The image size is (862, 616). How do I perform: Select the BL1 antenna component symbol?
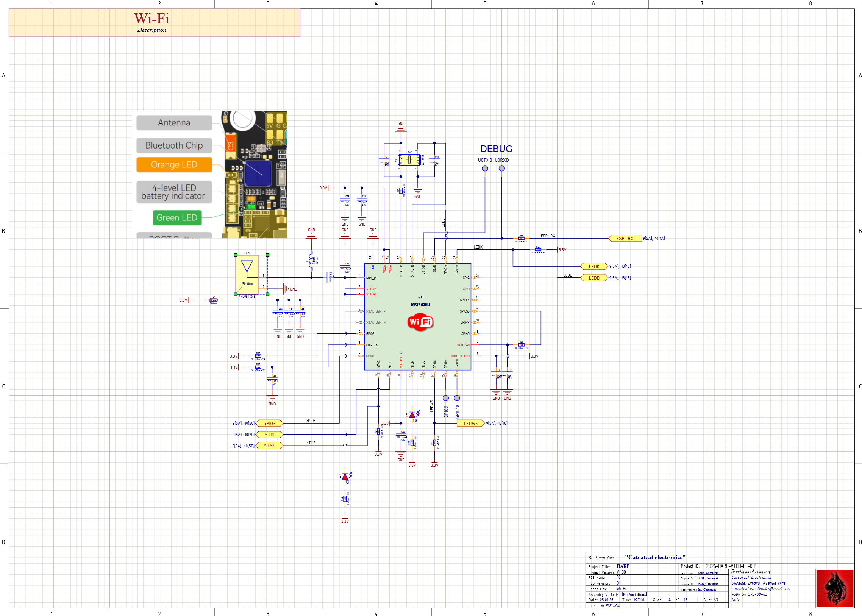coord(247,275)
